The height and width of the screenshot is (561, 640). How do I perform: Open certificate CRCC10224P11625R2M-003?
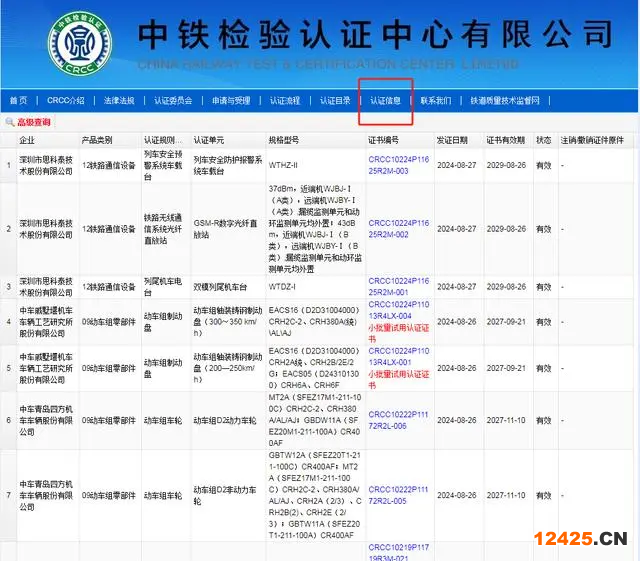point(399,165)
